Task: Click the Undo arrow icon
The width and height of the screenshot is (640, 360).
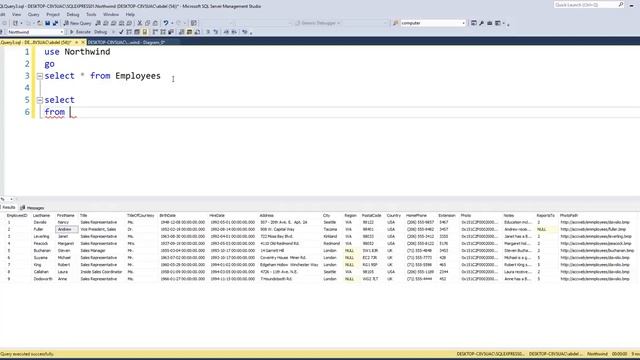Action: point(166,23)
